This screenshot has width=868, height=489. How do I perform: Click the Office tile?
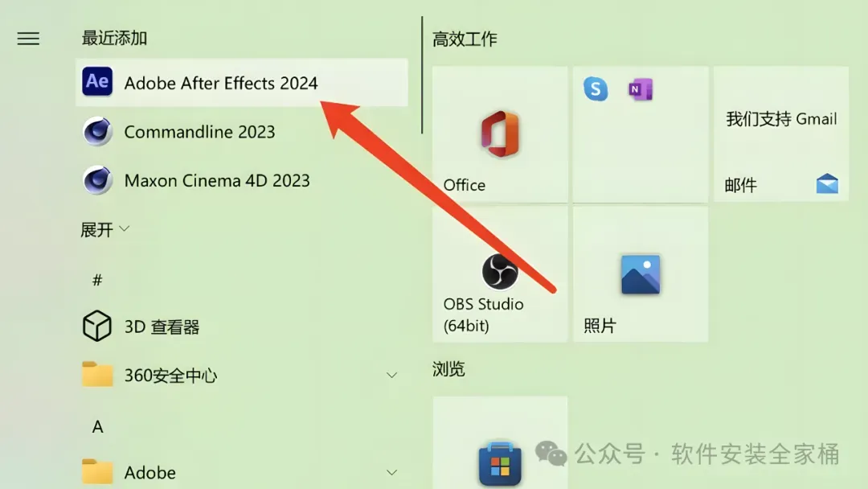500,134
